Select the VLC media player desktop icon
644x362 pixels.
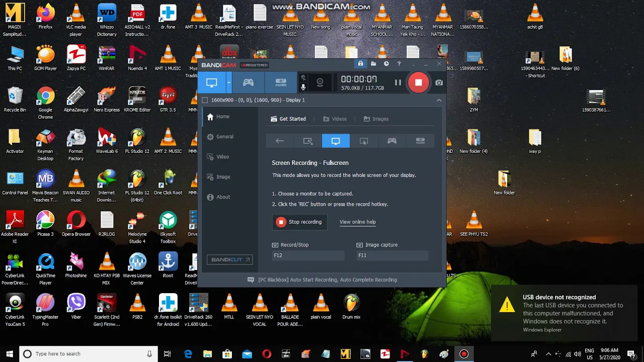click(x=76, y=21)
